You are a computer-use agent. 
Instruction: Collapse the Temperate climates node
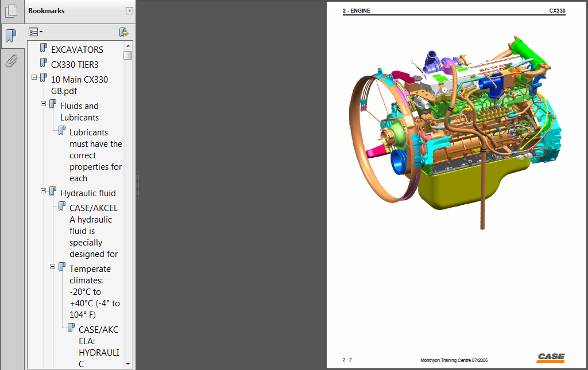[52, 267]
